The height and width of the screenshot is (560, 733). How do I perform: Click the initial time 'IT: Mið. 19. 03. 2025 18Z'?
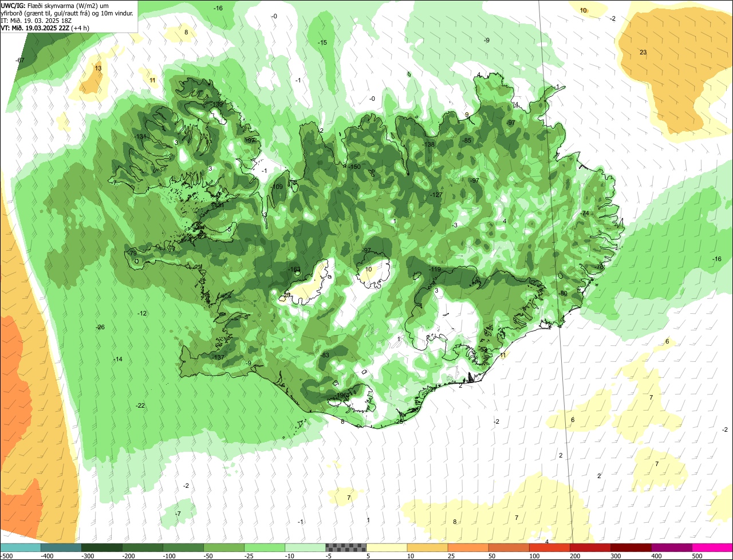coord(37,20)
